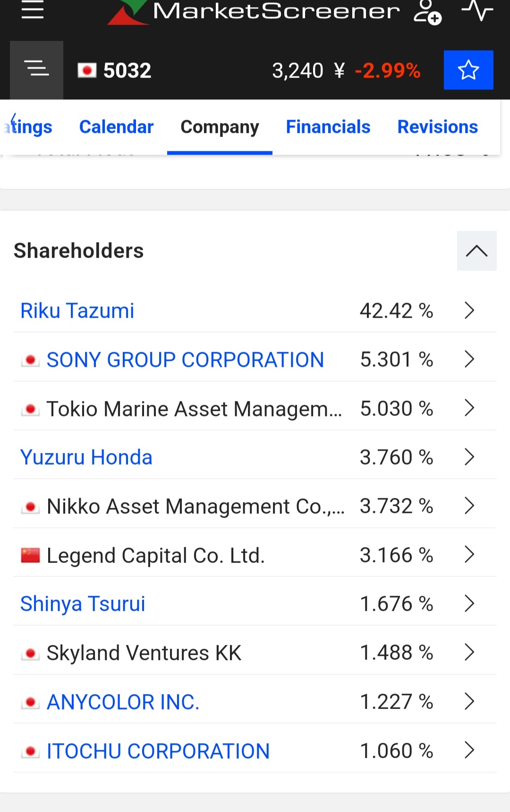Open ANYCOLOR INC. company link
The width and height of the screenshot is (510, 812).
(x=123, y=702)
